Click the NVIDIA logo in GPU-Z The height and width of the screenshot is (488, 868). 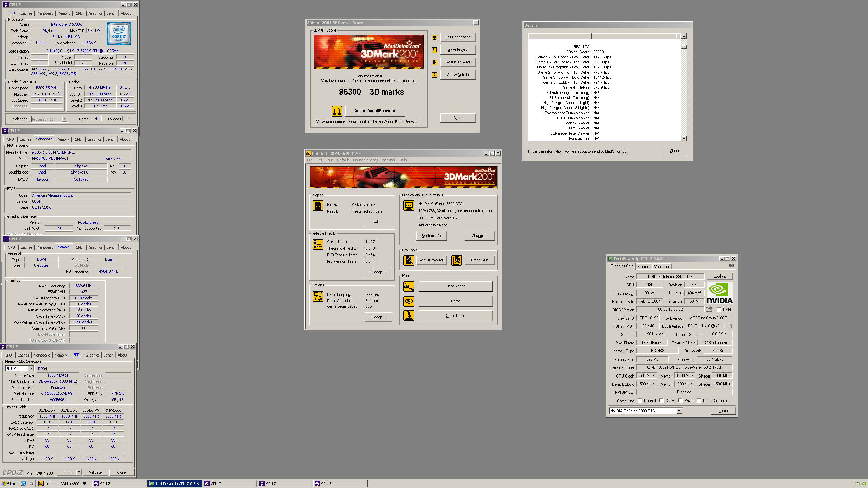click(x=719, y=293)
